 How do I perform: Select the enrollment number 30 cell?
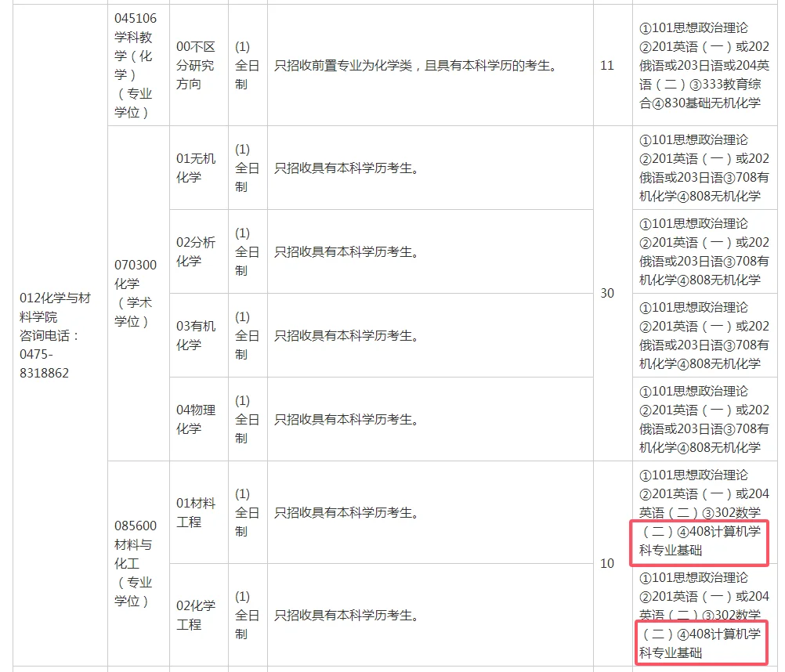tap(608, 293)
